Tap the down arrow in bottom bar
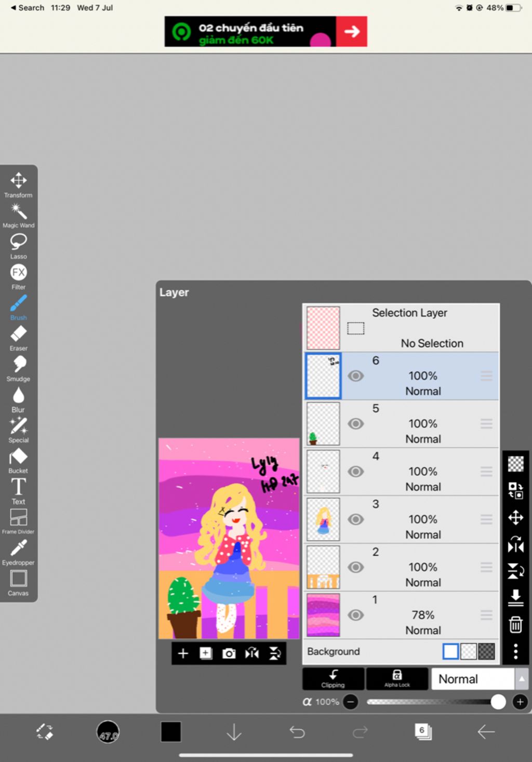 (x=234, y=732)
